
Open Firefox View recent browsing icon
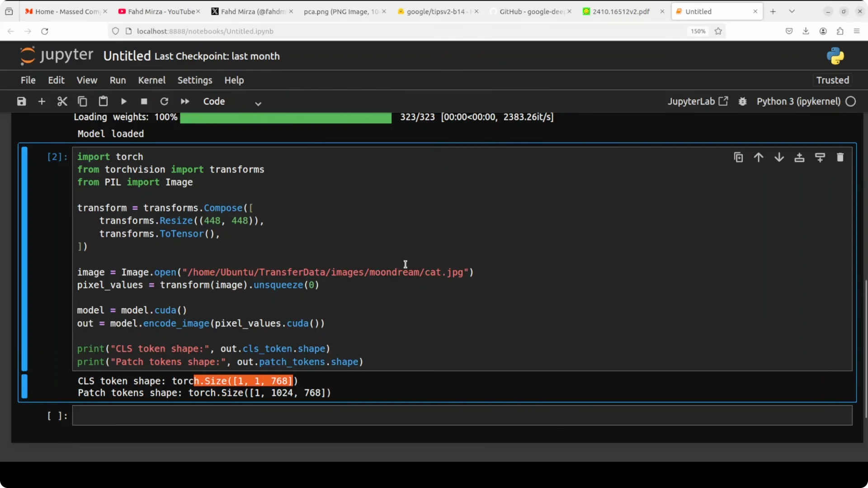coord(9,11)
